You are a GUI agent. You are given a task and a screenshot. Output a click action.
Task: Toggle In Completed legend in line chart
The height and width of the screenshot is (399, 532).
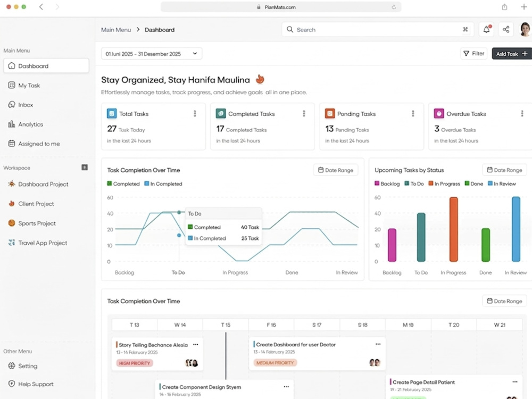[163, 184]
